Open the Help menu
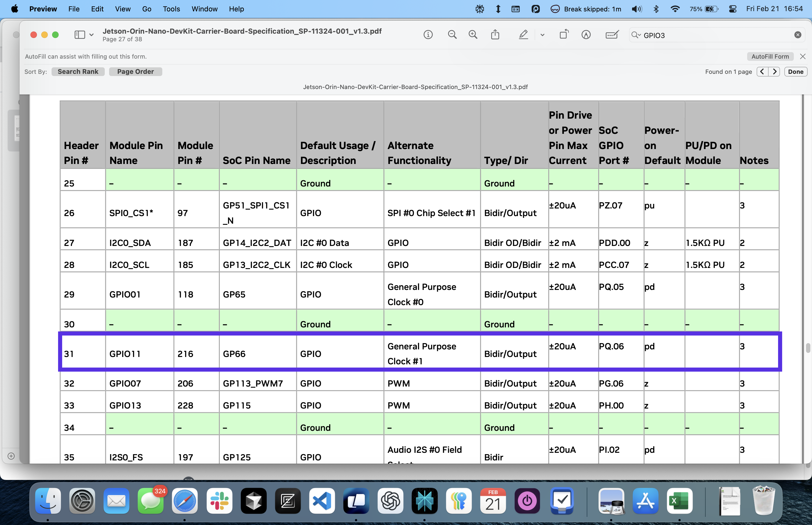Viewport: 812px width, 525px height. 236,9
